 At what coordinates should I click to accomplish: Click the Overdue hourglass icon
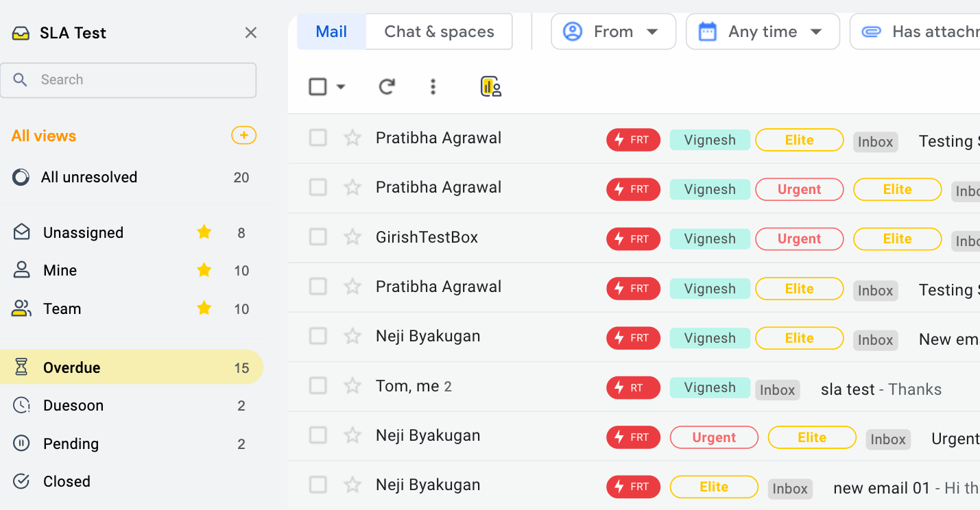[21, 367]
